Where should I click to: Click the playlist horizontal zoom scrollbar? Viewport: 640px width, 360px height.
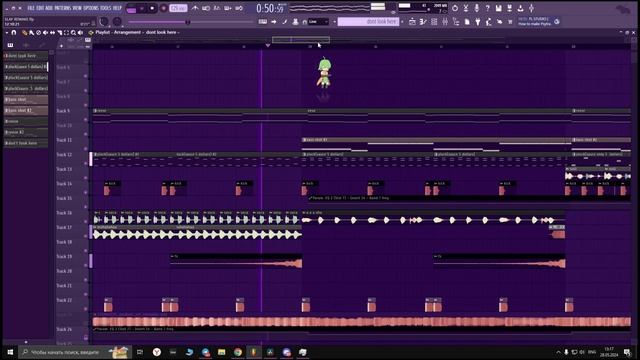pyautogui.click(x=301, y=40)
